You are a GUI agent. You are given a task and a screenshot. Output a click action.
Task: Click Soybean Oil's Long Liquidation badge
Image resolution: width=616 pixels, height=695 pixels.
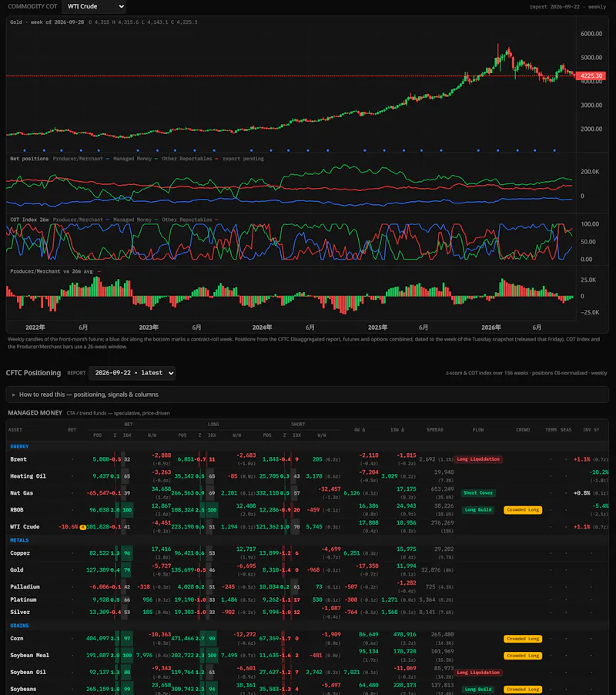(x=478, y=673)
